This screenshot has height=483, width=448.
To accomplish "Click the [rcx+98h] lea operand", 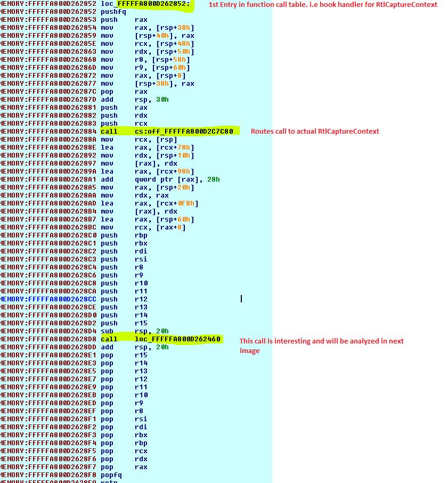I will pos(172,171).
